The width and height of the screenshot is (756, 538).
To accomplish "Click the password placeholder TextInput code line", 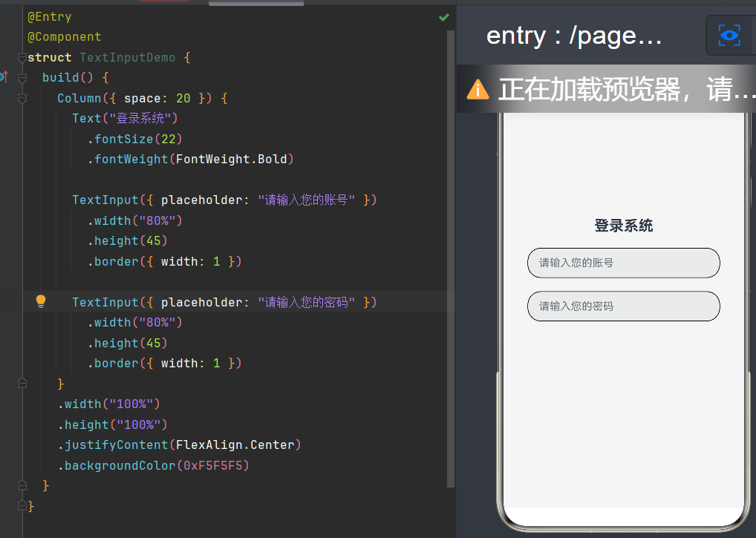I will point(224,303).
